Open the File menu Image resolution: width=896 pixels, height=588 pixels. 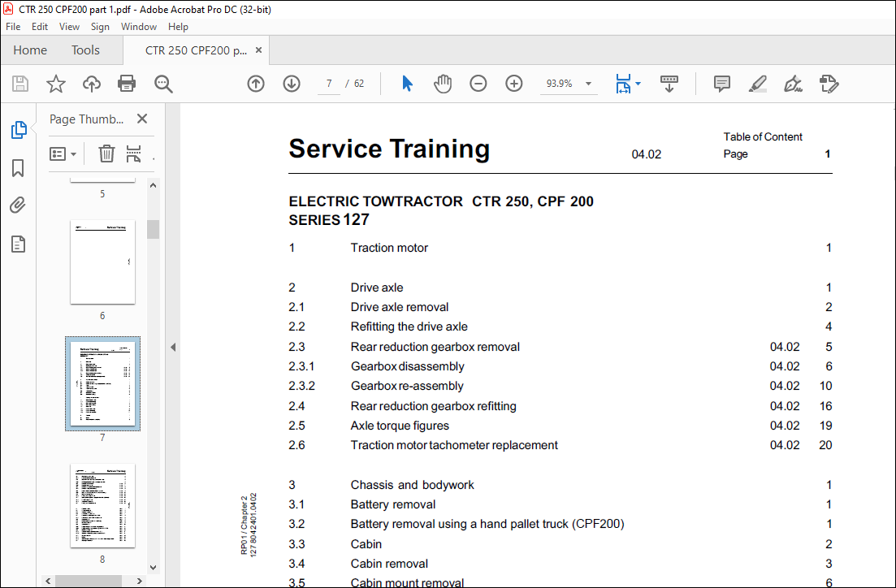[x=13, y=27]
